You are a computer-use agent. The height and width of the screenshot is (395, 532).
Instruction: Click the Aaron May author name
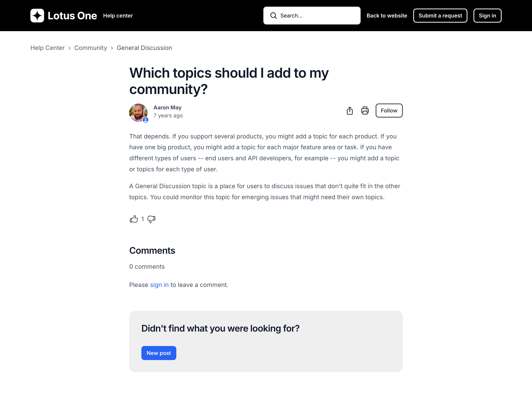167,108
